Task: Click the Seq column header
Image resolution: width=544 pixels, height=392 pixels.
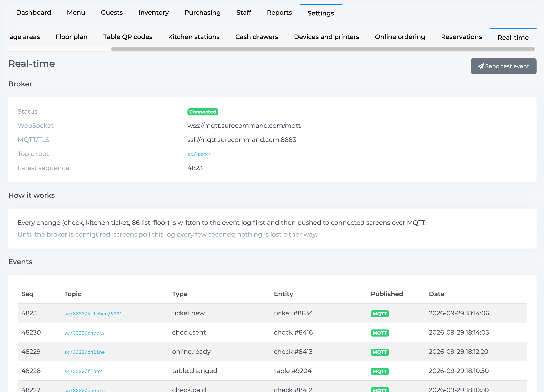Action: (27, 294)
